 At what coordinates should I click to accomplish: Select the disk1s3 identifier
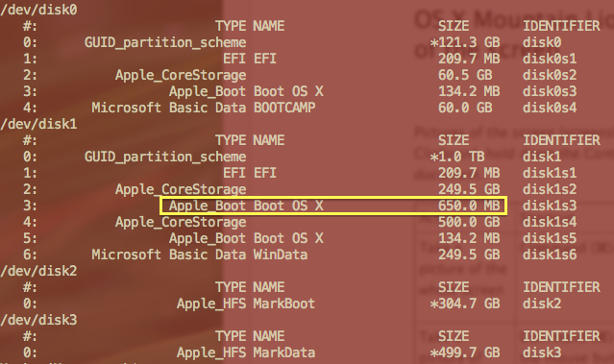click(x=550, y=206)
